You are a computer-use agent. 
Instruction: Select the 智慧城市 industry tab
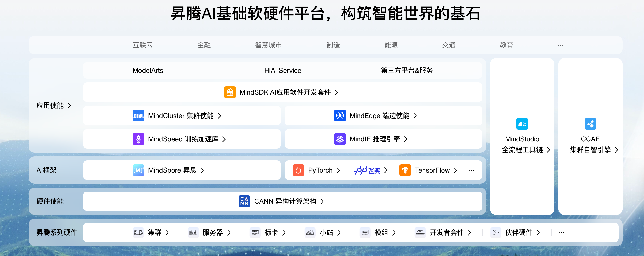coord(268,45)
